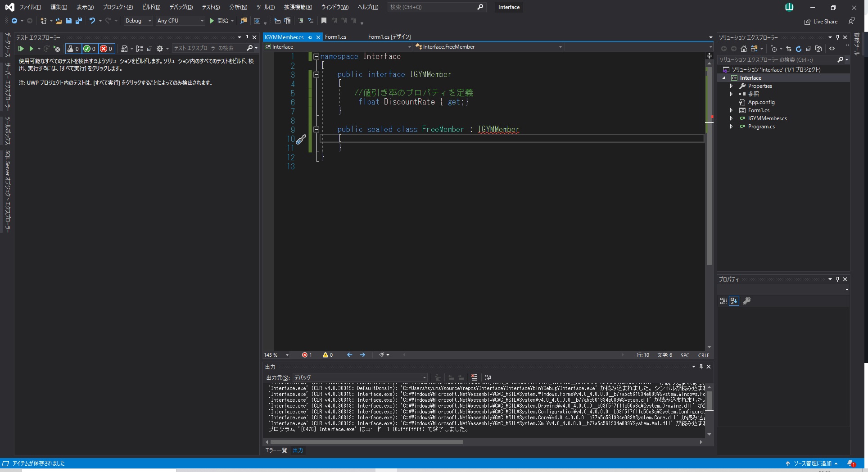This screenshot has height=472, width=868.
Task: Click the bookmark icon in the toolbar
Action: (324, 21)
